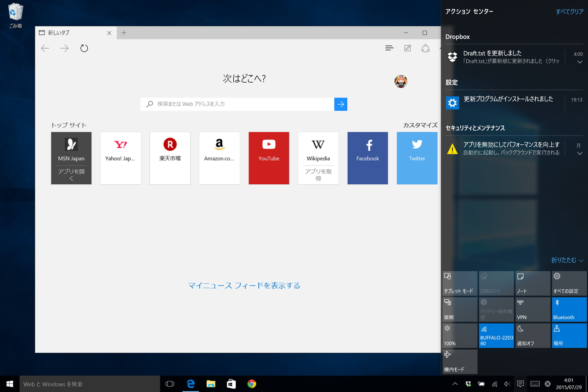This screenshot has width=588, height=392.
Task: Show my news feed link
Action: coord(244,285)
